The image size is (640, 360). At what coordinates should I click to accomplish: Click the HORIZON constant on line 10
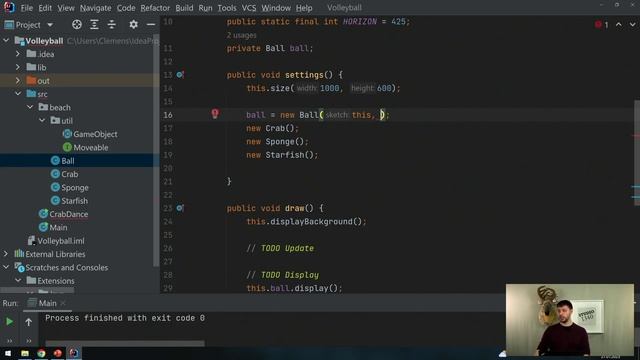coord(360,21)
